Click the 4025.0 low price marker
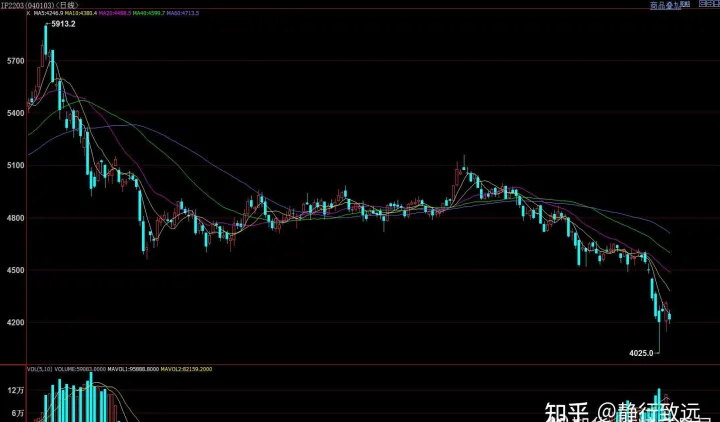This screenshot has height=422, width=720. tap(641, 353)
